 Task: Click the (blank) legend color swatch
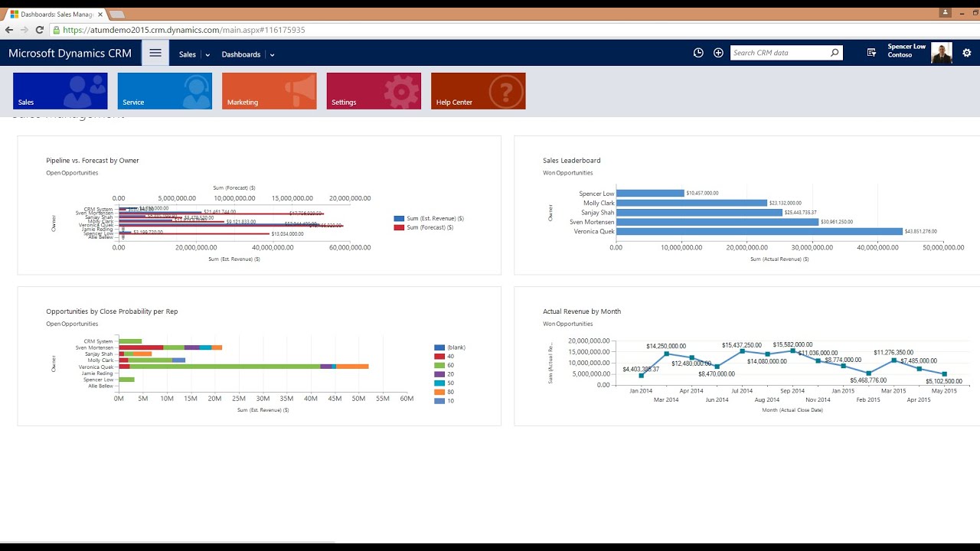tap(439, 347)
